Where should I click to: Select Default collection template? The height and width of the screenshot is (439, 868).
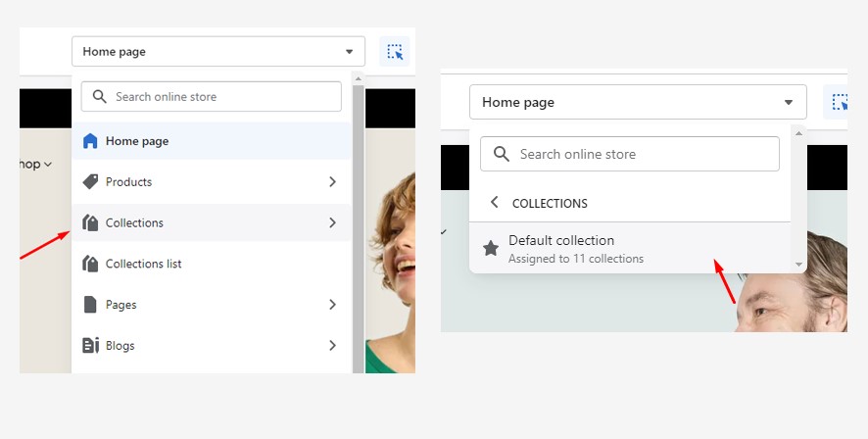coord(630,249)
